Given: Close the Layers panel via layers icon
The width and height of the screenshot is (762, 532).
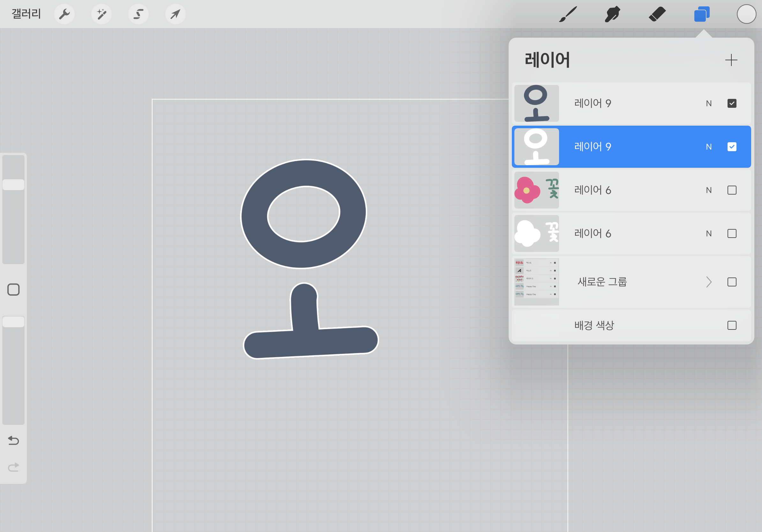Looking at the screenshot, I should pos(701,14).
